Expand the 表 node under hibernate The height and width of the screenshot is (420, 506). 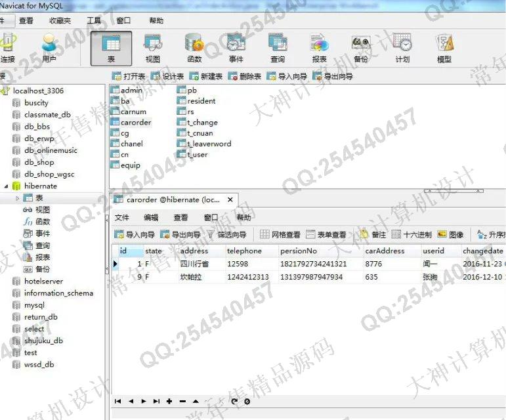[18, 198]
